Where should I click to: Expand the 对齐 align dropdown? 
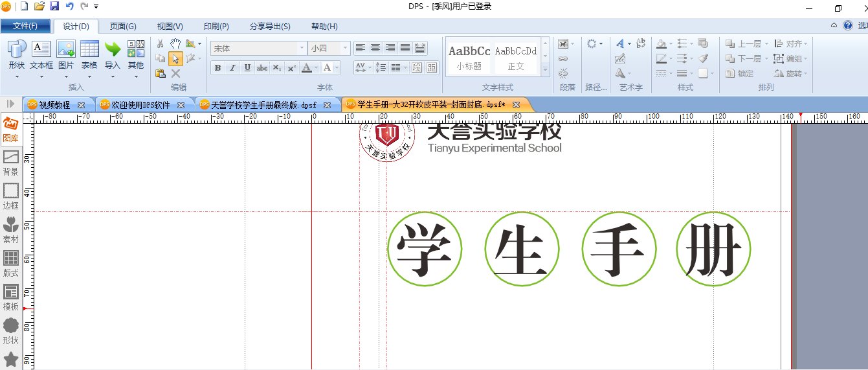click(x=791, y=43)
